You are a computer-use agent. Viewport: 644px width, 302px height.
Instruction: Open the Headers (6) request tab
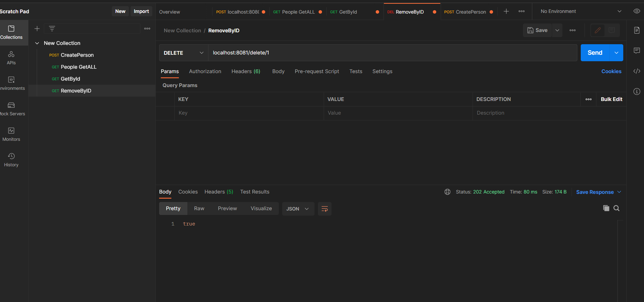(x=246, y=71)
